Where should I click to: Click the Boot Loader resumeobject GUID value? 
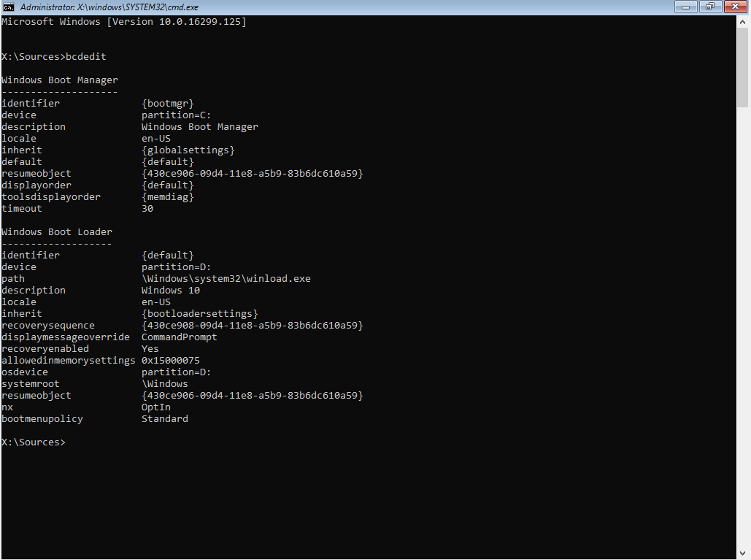click(x=253, y=396)
